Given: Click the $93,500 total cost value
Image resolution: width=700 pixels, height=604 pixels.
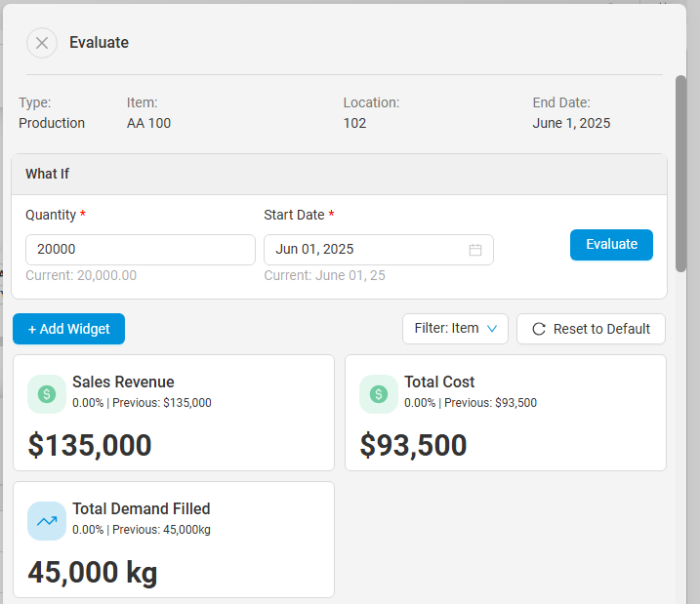Looking at the screenshot, I should point(413,446).
